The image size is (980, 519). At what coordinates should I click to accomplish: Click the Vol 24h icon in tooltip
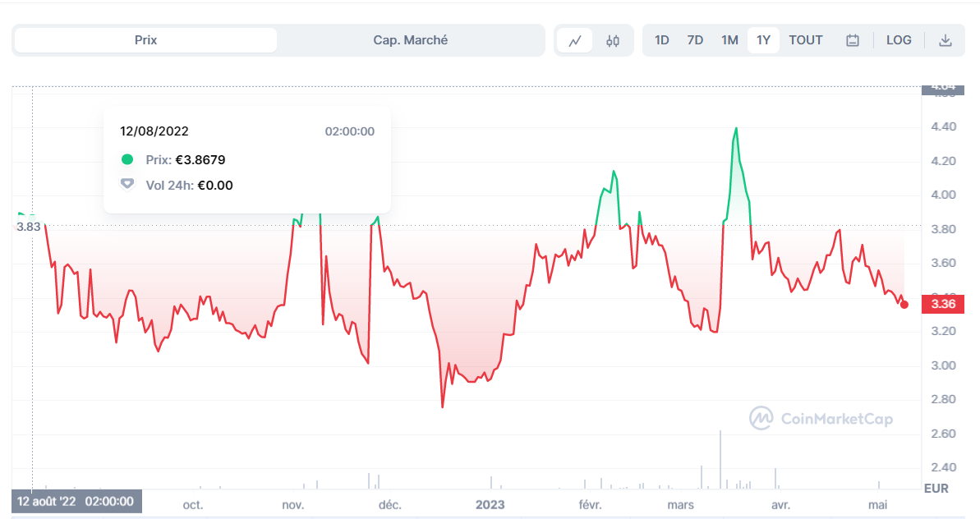tap(127, 184)
